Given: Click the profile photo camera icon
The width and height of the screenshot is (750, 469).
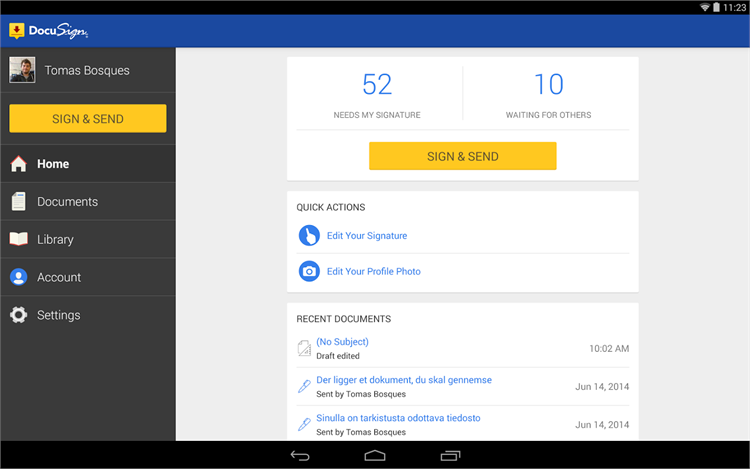Looking at the screenshot, I should pos(309,271).
